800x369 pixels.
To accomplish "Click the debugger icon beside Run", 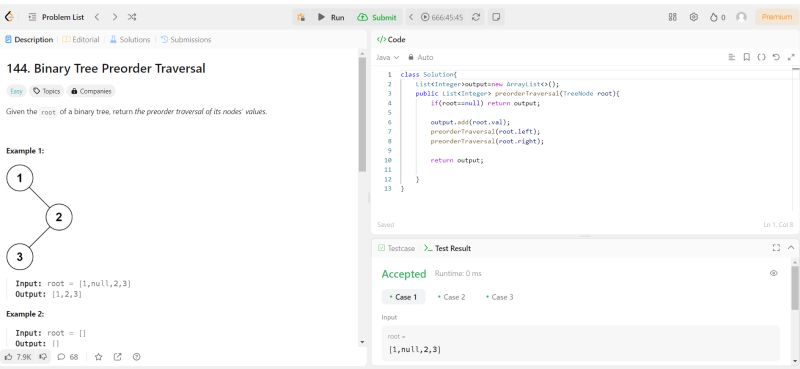I will pyautogui.click(x=301, y=17).
